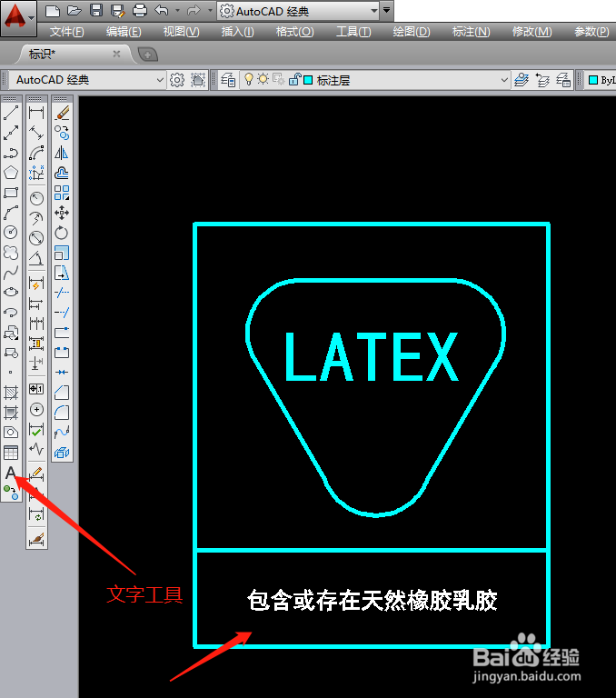Open the ByLayer color control dropdown
Viewport: 616px width, 698px height.
[x=601, y=80]
